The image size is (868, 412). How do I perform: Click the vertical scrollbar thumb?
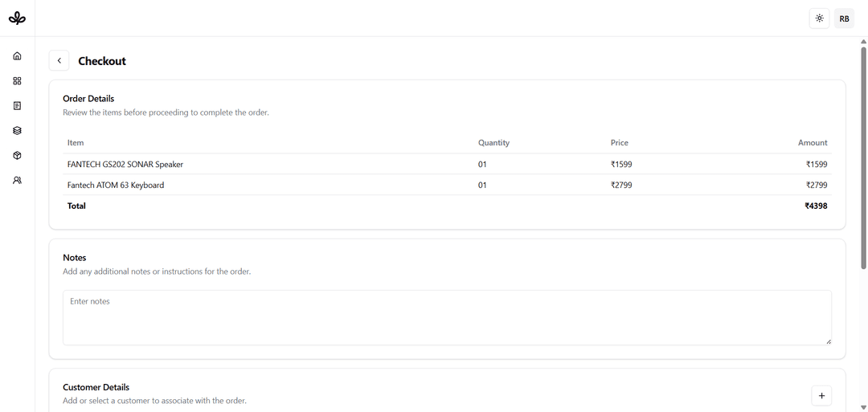[x=863, y=157]
